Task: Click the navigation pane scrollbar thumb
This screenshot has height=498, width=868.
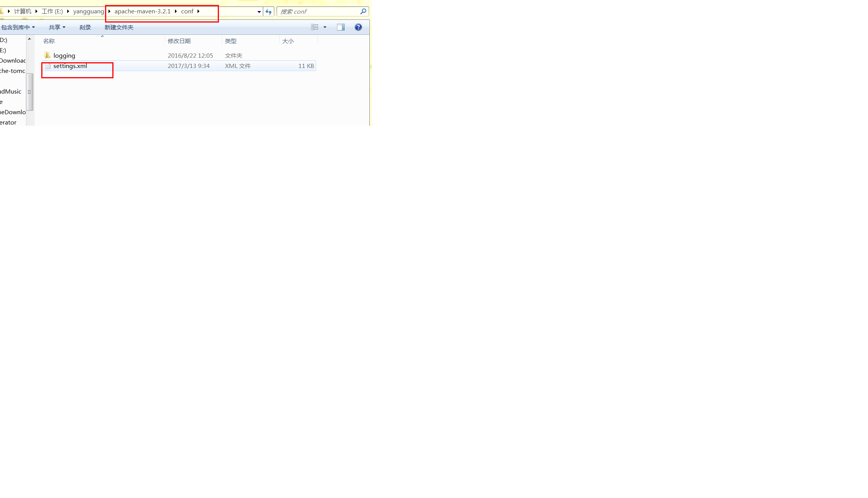Action: pos(29,92)
